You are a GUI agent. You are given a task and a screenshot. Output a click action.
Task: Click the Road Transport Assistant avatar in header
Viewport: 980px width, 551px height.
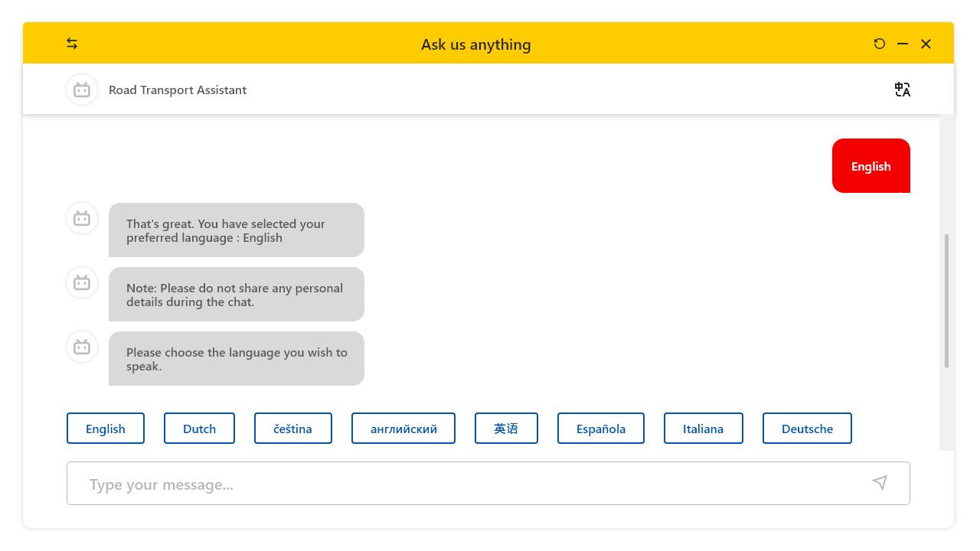click(x=82, y=90)
